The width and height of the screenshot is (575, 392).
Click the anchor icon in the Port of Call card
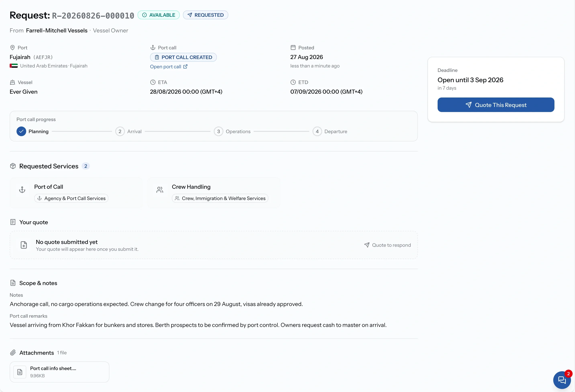tap(22, 190)
